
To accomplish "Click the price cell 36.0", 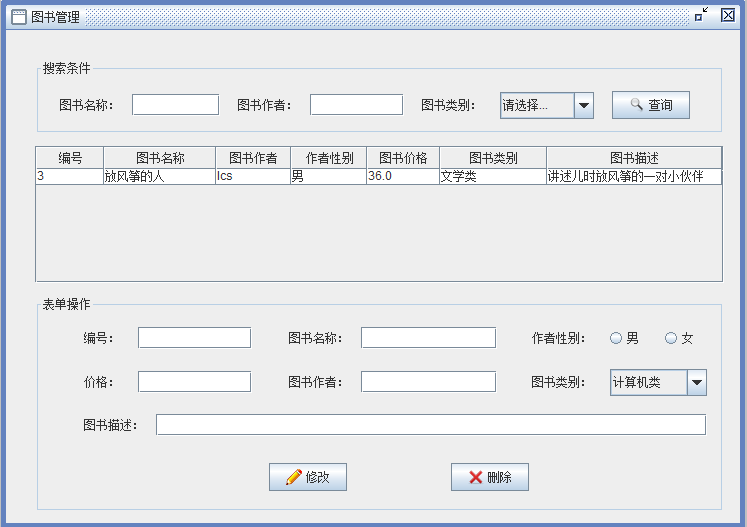I will 403,176.
